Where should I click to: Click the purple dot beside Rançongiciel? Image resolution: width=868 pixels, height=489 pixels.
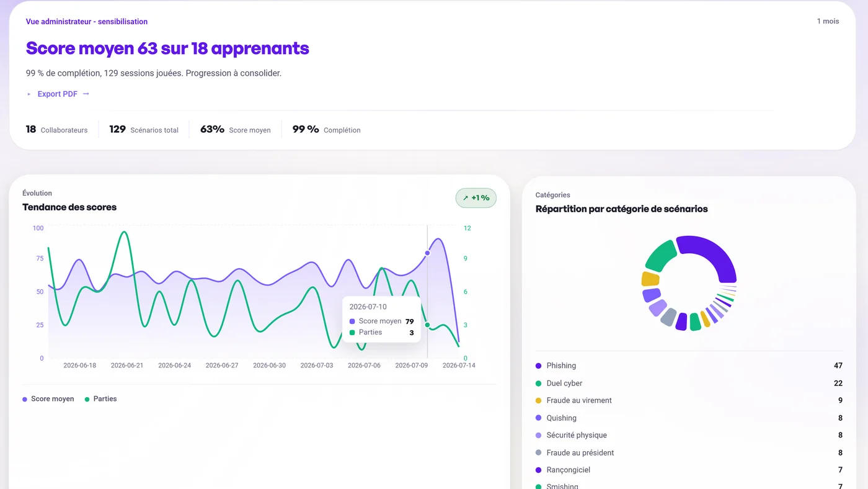(x=538, y=470)
